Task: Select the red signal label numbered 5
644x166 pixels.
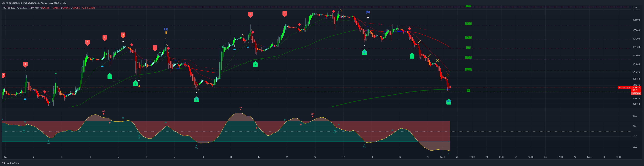Action: 285,14
